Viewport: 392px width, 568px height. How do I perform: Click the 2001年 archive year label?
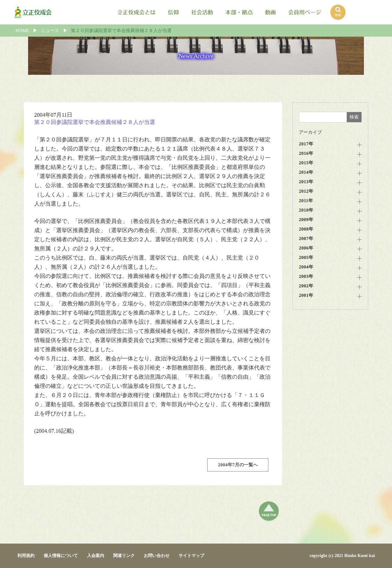pos(306,295)
